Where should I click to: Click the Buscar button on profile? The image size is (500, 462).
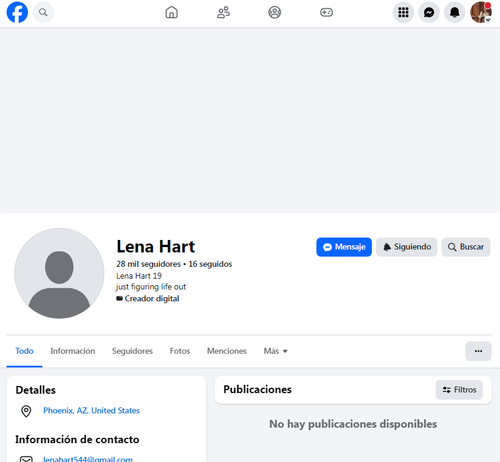tap(466, 247)
